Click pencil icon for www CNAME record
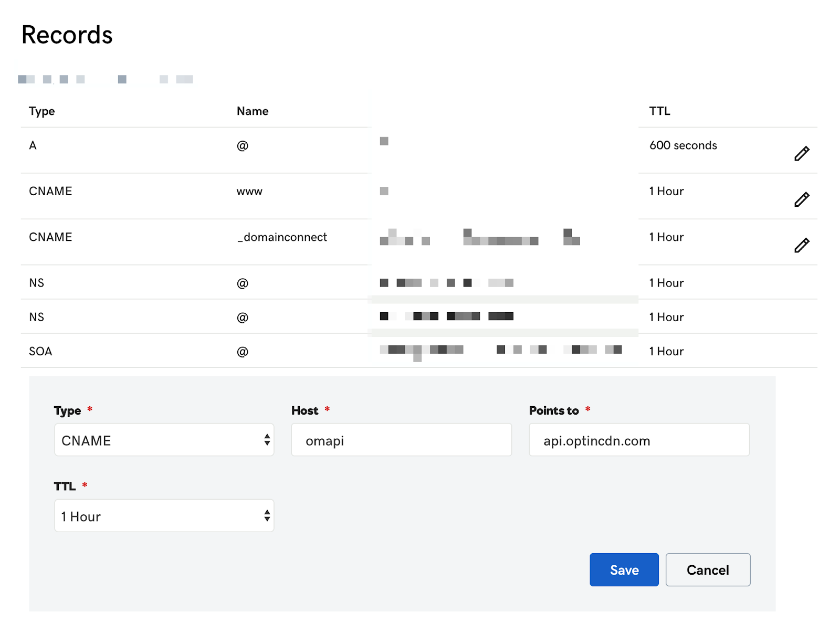Screen dimensions: 840x634 click(802, 199)
